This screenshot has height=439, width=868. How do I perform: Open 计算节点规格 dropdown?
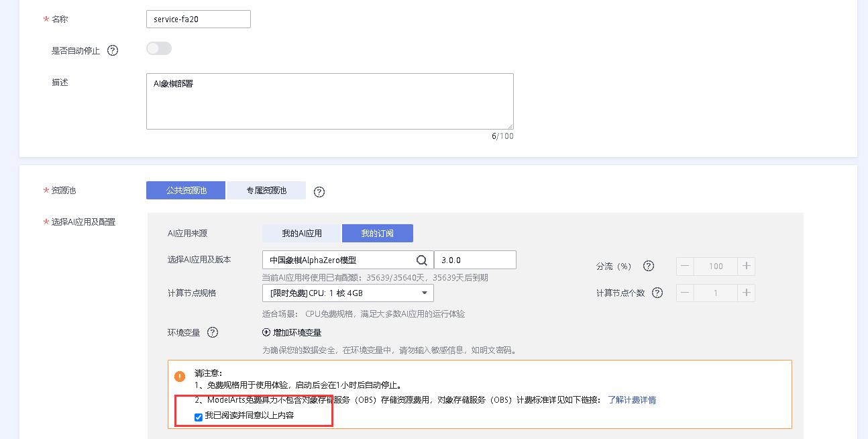click(x=347, y=293)
